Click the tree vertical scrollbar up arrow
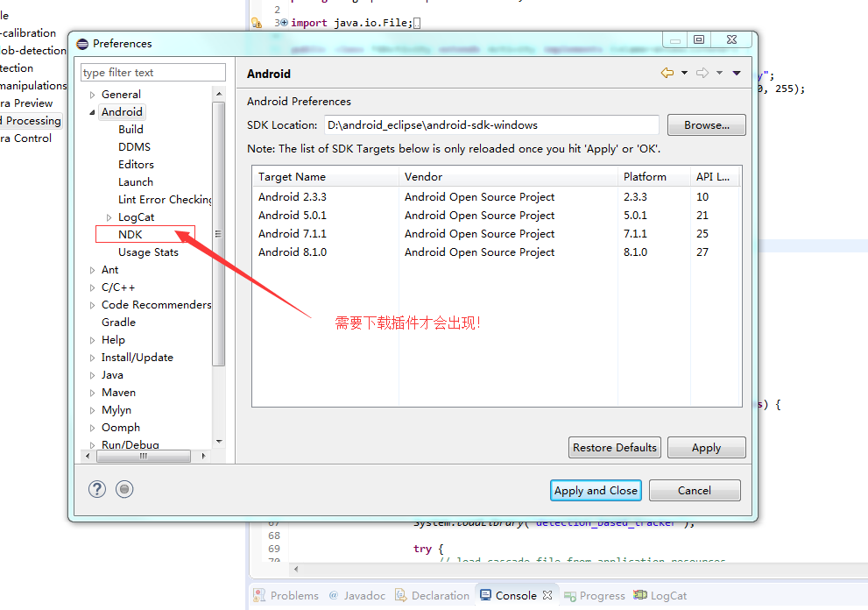The width and height of the screenshot is (868, 610). [219, 94]
